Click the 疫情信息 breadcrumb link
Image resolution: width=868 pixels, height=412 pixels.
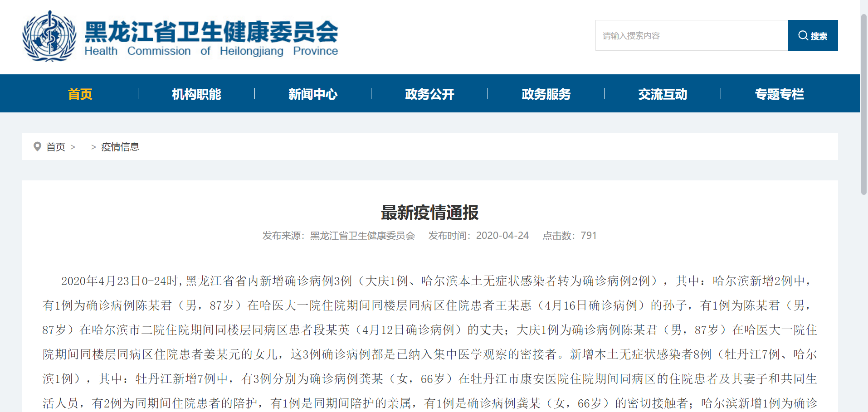(120, 147)
